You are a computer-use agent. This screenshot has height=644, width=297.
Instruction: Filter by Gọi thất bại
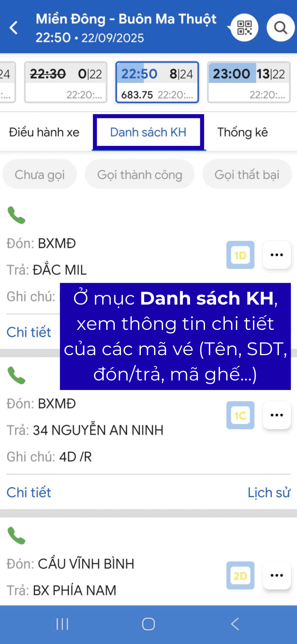[x=247, y=174]
